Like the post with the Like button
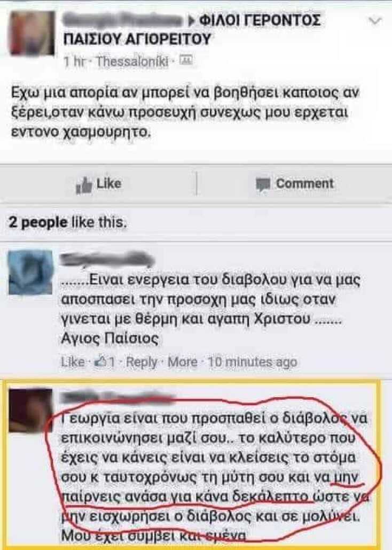 [x=98, y=184]
